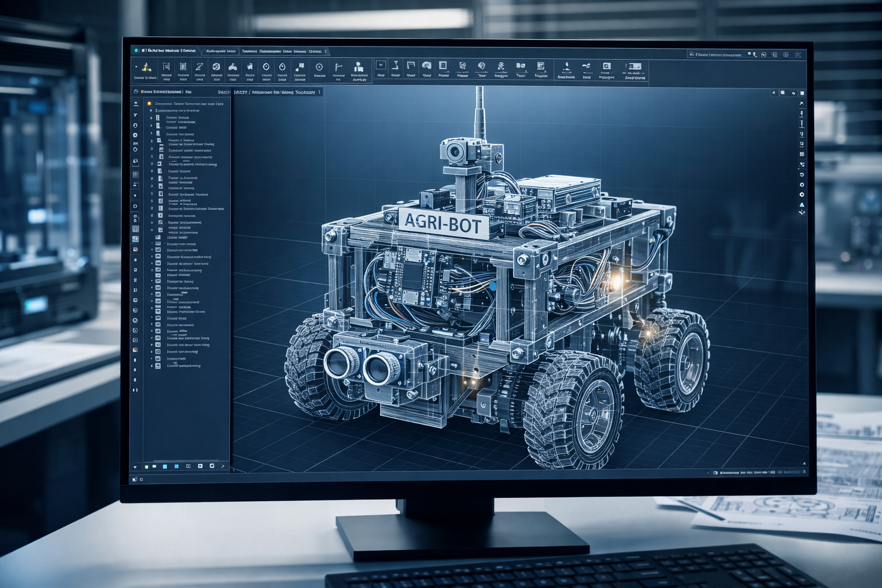The image size is (882, 588).
Task: Switch to the second document tab in the title bar
Action: [x=220, y=51]
